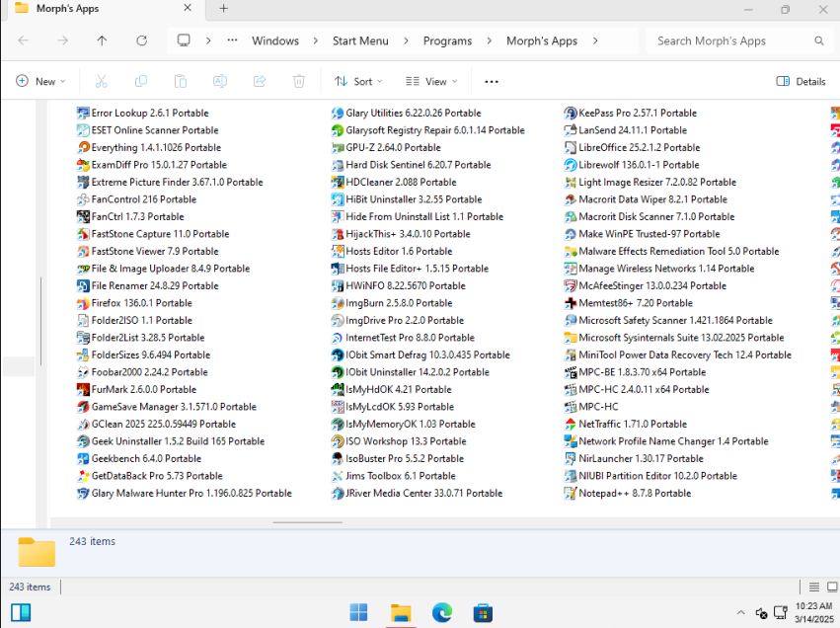This screenshot has width=840, height=628.
Task: Click the Morph's Apps breadcrumb
Action: coord(542,40)
